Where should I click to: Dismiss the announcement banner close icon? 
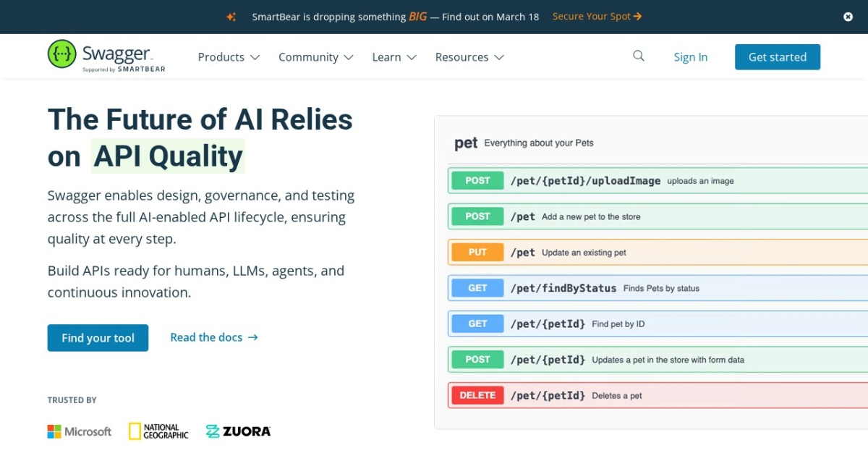(848, 17)
